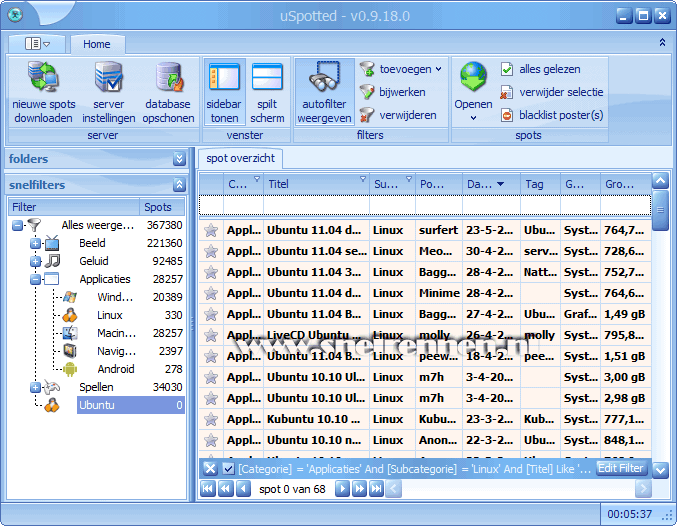Select the Home ribbon tab
The height and width of the screenshot is (526, 677).
tap(97, 44)
